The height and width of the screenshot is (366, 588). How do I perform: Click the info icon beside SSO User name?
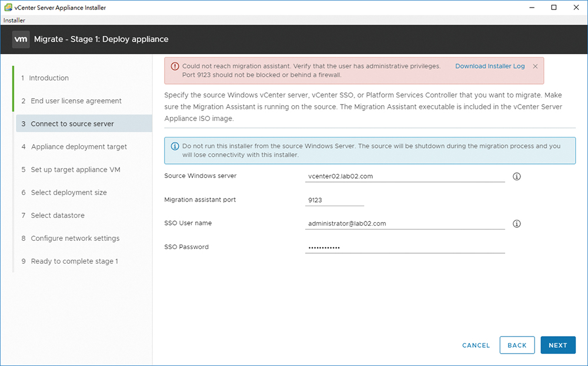(x=516, y=224)
